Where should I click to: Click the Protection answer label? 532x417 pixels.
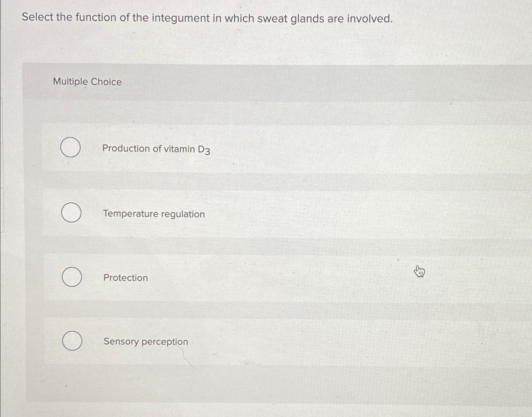click(126, 278)
